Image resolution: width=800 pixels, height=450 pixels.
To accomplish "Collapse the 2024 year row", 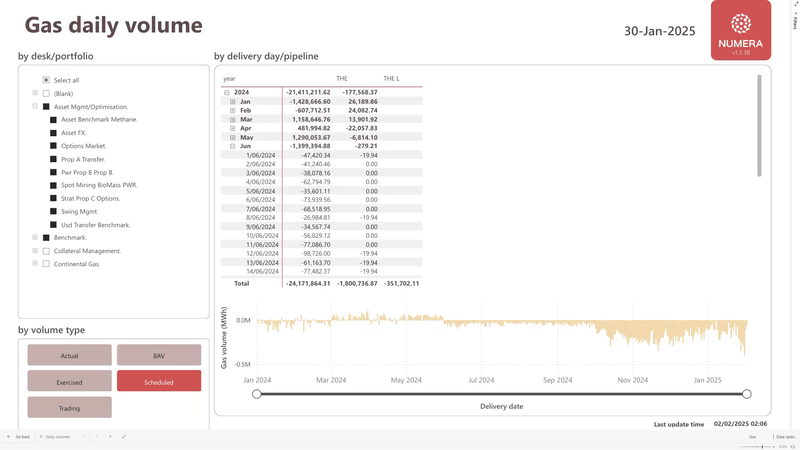I will click(x=227, y=92).
